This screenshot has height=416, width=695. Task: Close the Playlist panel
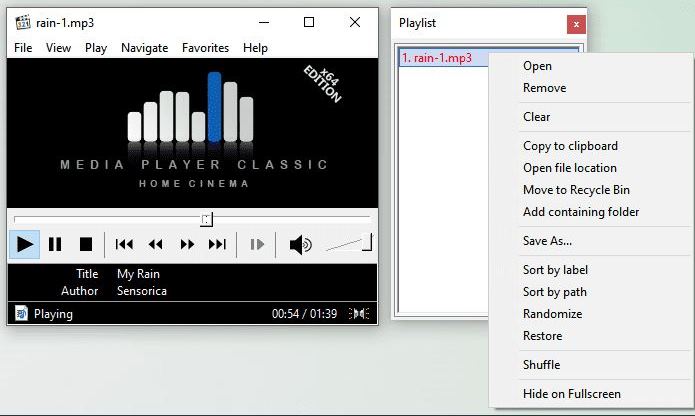click(x=576, y=24)
